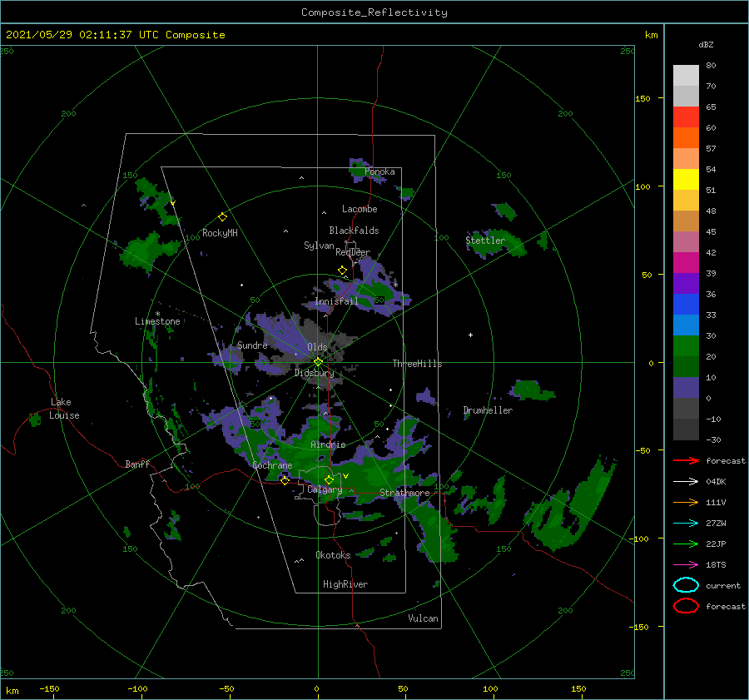Click the yellow radar marker at Olds

click(x=318, y=362)
